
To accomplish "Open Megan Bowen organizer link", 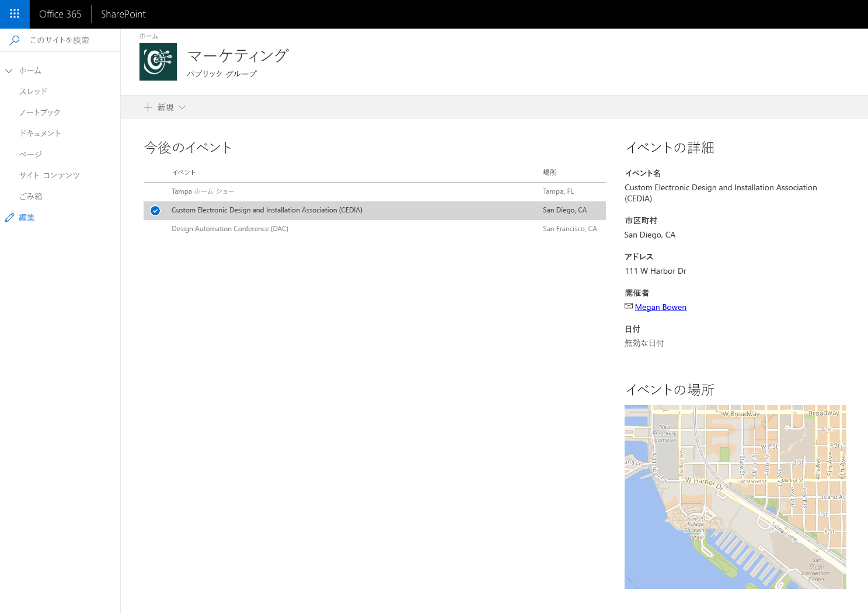I will point(661,308).
